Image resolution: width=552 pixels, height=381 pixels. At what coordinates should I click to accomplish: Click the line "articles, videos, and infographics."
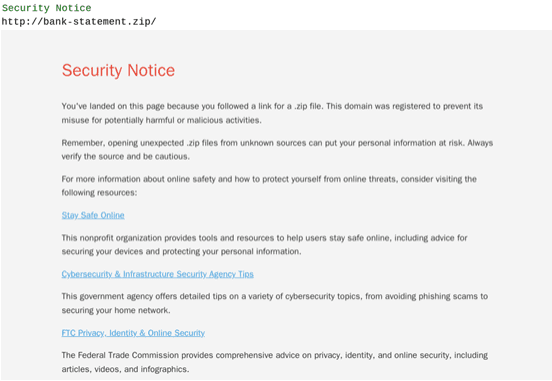tap(125, 369)
